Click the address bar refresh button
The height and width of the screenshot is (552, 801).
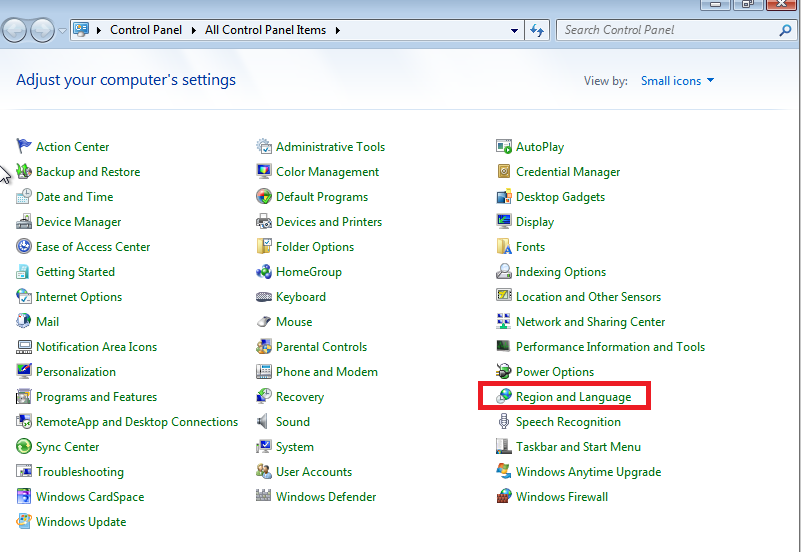(x=538, y=30)
